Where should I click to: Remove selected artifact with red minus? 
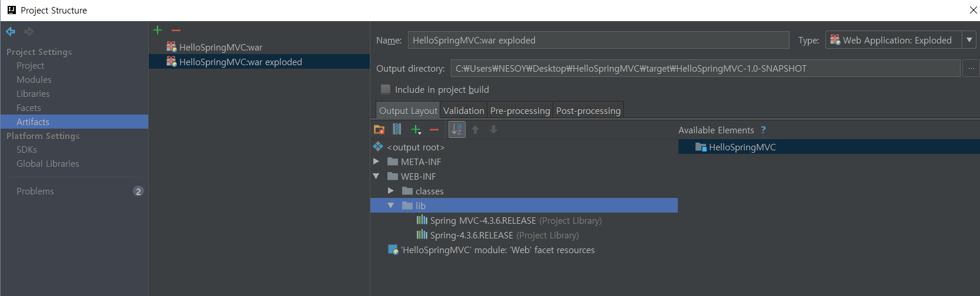click(176, 30)
